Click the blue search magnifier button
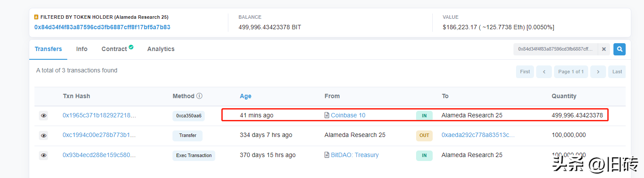This screenshot has width=644, height=178. tap(619, 49)
